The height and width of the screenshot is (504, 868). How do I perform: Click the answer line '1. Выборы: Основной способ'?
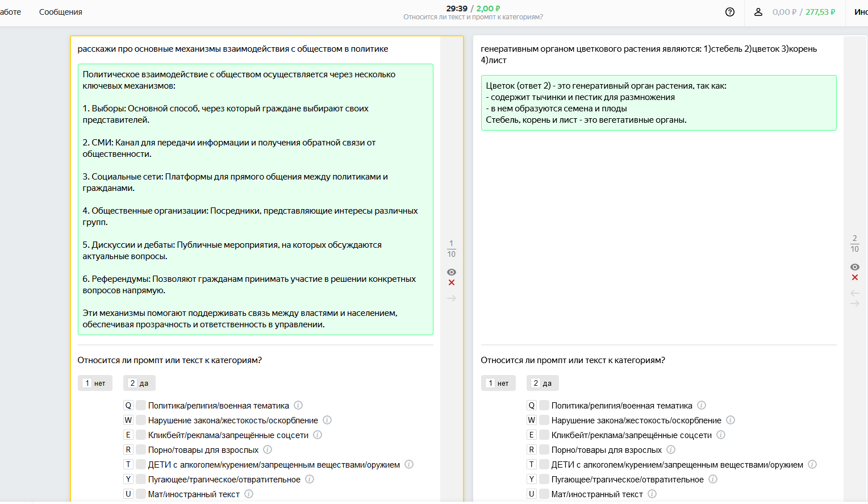[x=226, y=114]
